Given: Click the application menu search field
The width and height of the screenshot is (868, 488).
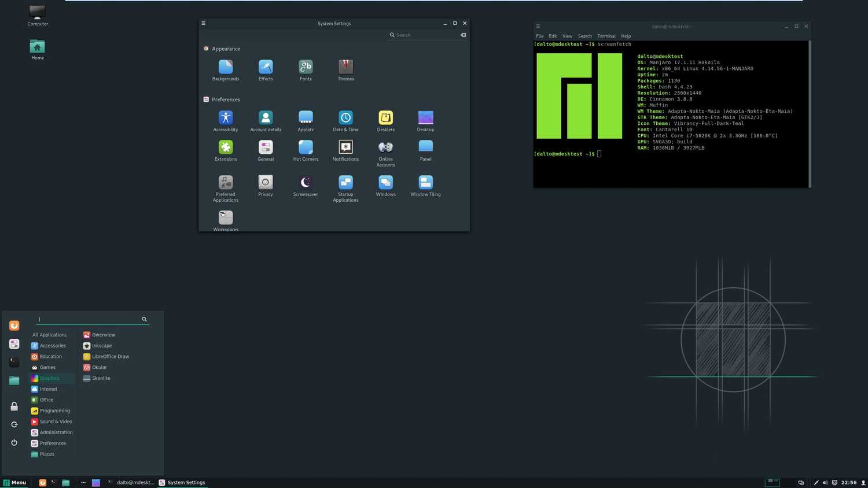Looking at the screenshot, I should tap(87, 319).
